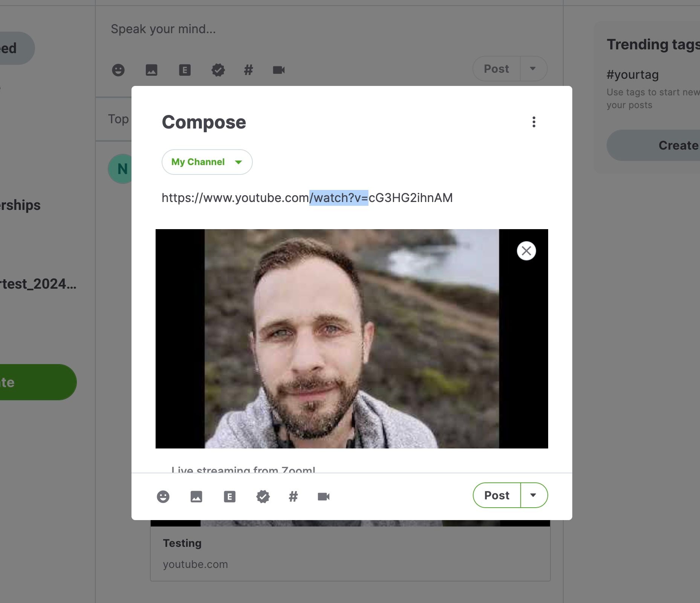The height and width of the screenshot is (603, 700).
Task: Click the Post button in Compose dialog
Action: (x=497, y=495)
